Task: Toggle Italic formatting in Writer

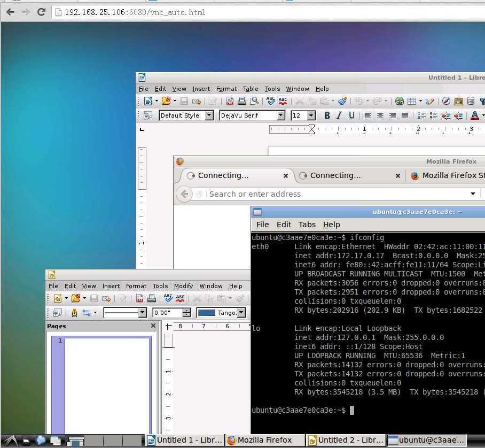Action: pyautogui.click(x=339, y=115)
